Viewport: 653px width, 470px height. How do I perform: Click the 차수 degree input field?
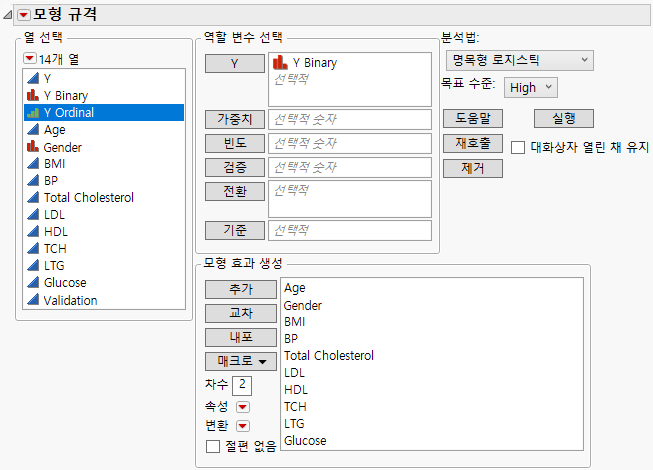242,385
